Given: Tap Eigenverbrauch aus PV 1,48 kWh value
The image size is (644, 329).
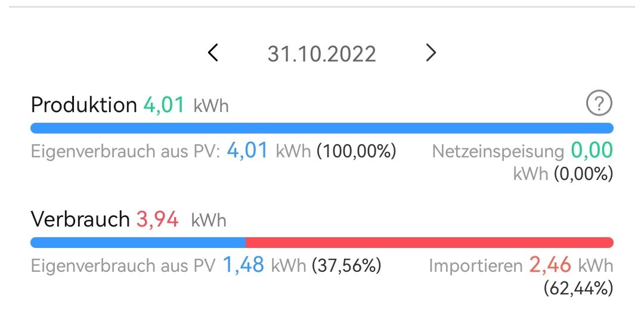Looking at the screenshot, I should click(x=243, y=265).
